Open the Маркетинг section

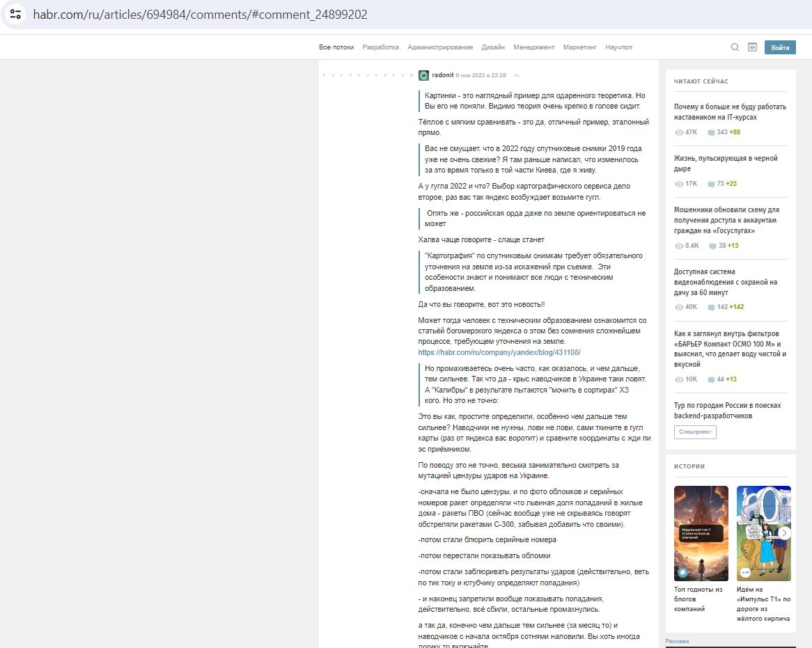pos(580,47)
